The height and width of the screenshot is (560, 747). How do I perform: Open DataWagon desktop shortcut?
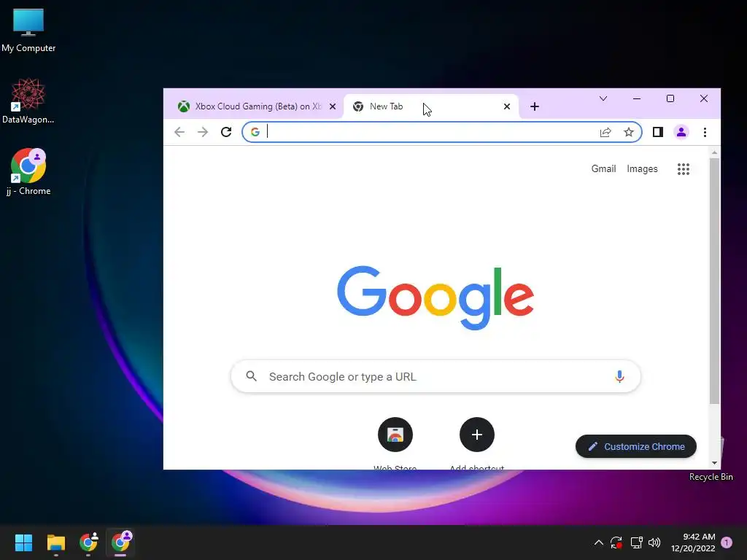point(28,101)
